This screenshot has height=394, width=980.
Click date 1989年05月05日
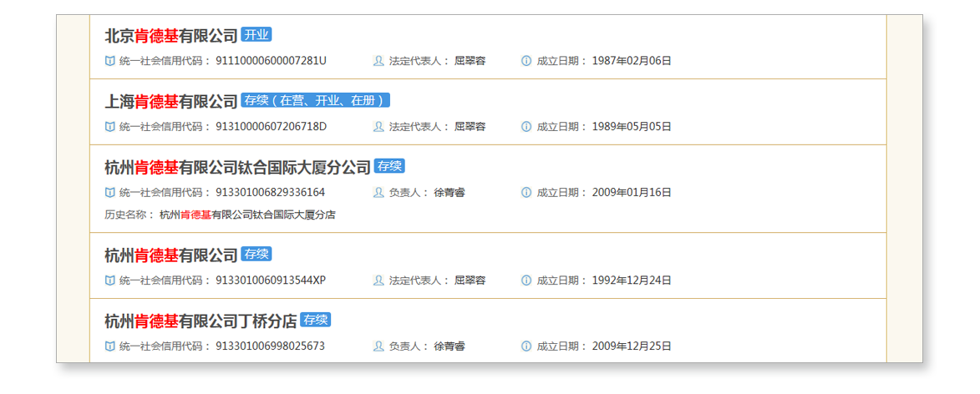coord(632,127)
